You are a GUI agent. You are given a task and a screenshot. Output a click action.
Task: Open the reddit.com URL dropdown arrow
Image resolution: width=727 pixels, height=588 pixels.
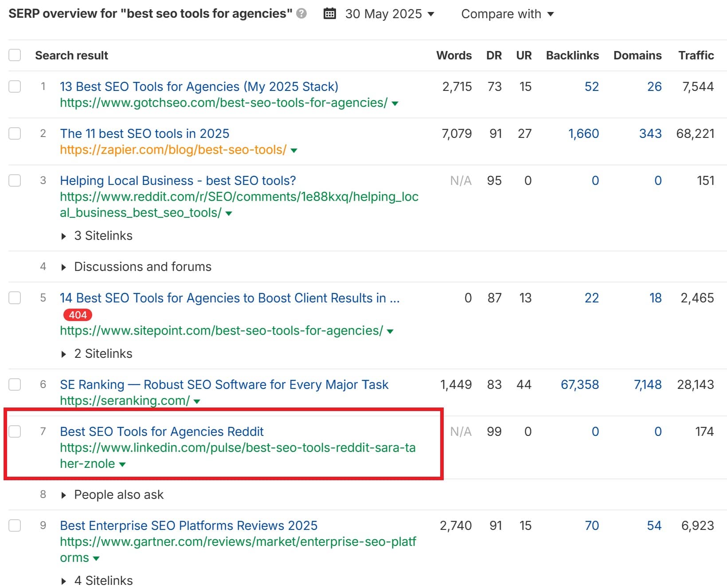pos(229,214)
